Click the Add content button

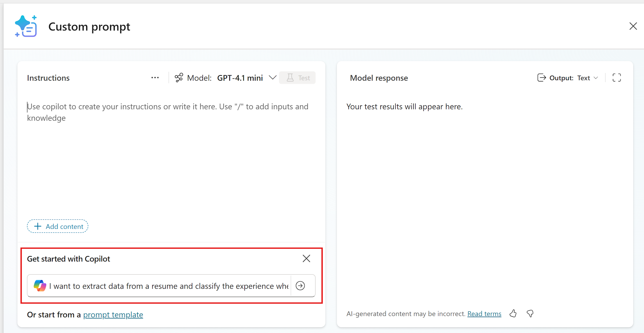pos(58,226)
